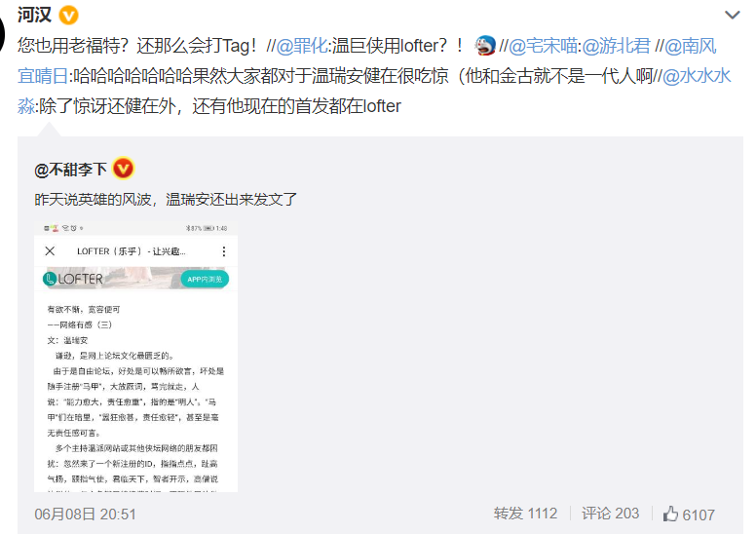The height and width of the screenshot is (534, 756).
Task: Open 评论 203 comments
Action: pyautogui.click(x=611, y=514)
